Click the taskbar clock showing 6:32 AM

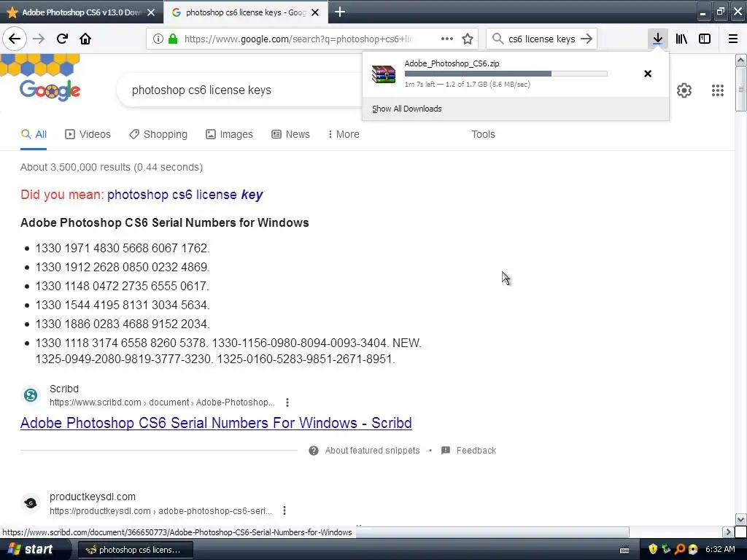click(x=720, y=549)
